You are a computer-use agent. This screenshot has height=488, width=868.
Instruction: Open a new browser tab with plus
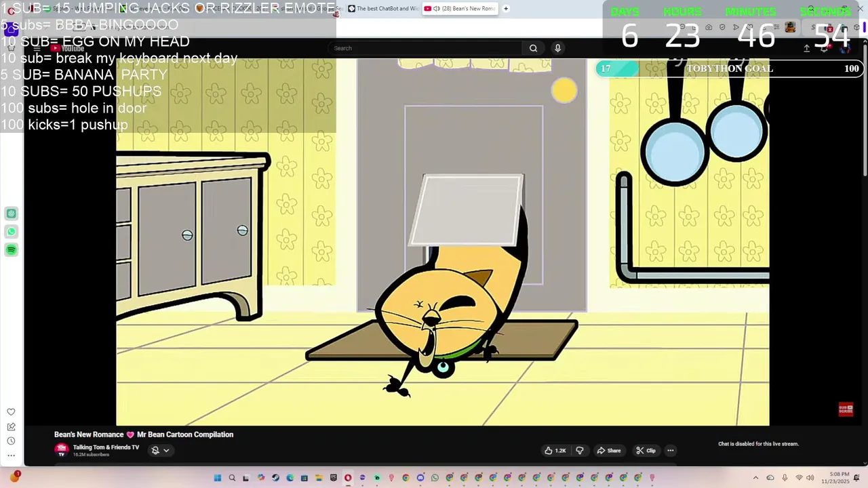506,9
